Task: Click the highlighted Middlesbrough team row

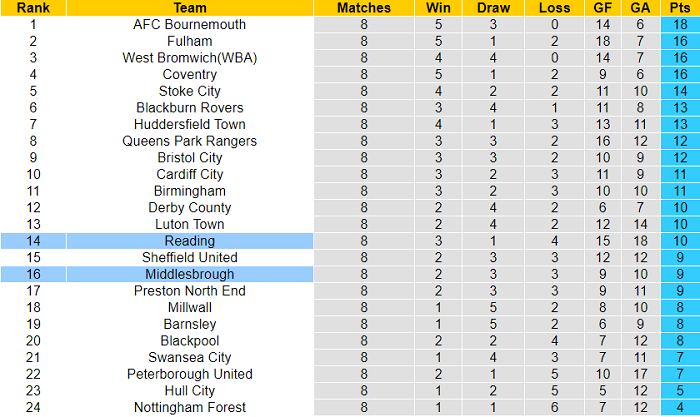Action: tap(190, 274)
